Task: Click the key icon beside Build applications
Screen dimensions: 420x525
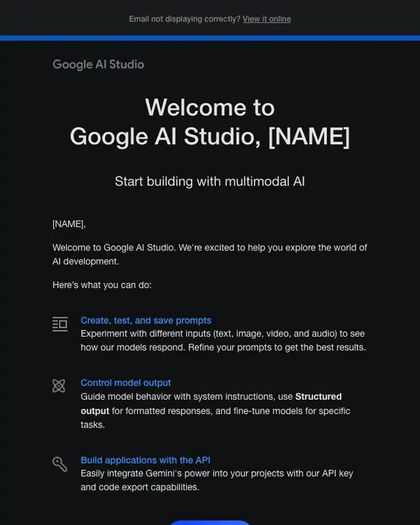Action: [60, 464]
